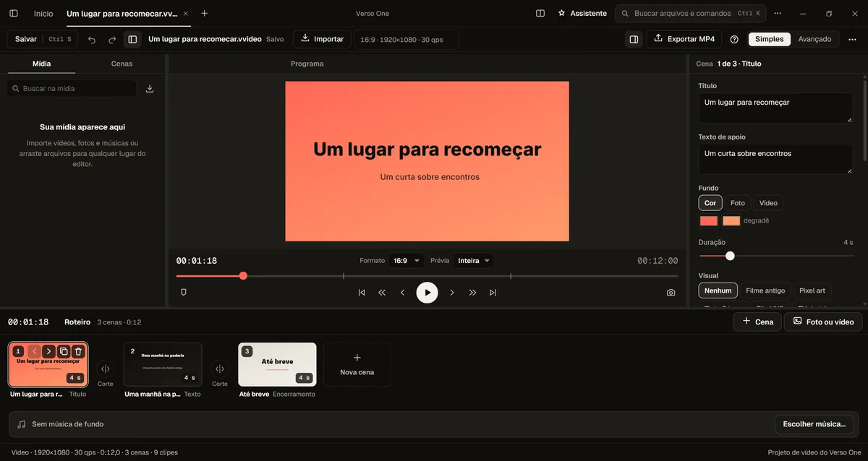The image size is (868, 461).
Task: Open the first coral color swatch
Action: point(709,221)
